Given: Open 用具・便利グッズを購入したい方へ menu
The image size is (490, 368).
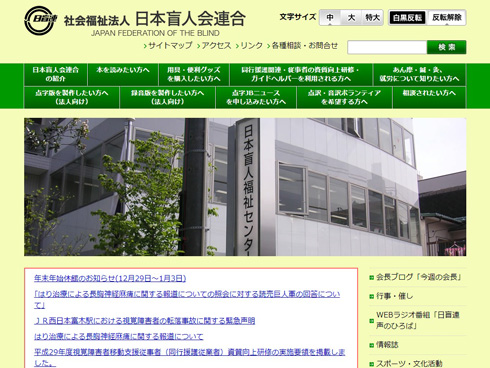Looking at the screenshot, I should pos(194,74).
